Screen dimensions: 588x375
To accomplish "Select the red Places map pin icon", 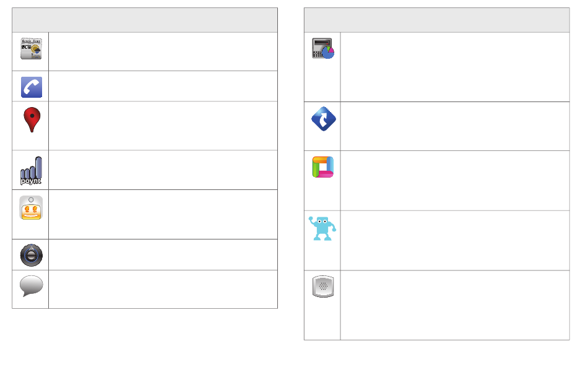I will pyautogui.click(x=32, y=119).
